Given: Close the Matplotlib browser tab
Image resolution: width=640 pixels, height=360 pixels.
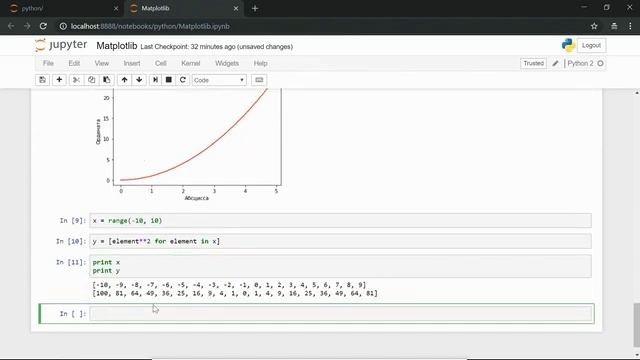Looking at the screenshot, I should (x=236, y=8).
